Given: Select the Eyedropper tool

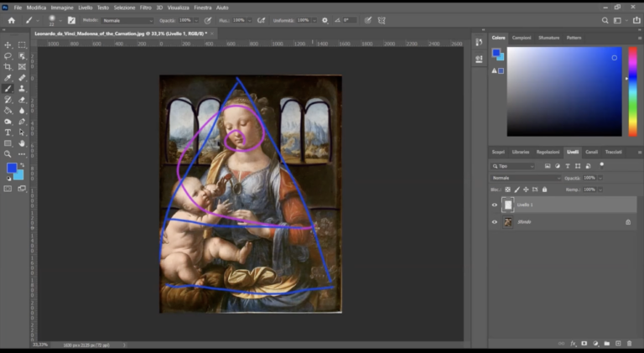Looking at the screenshot, I should pyautogui.click(x=8, y=77).
